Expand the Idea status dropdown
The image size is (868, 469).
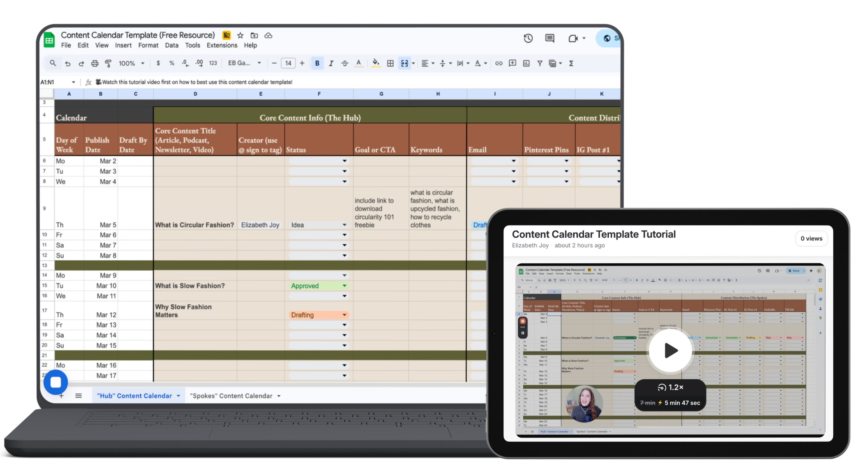tap(344, 225)
